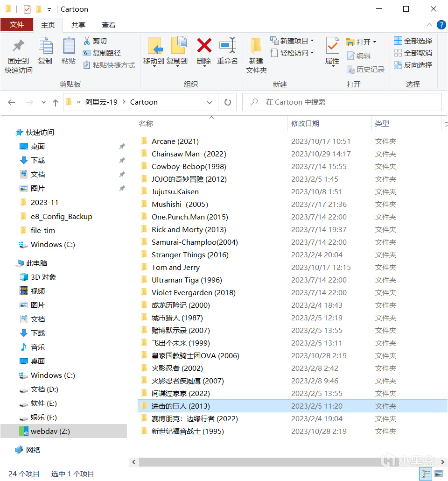
Task: Choose Copy path (复制路径)
Action: (102, 53)
